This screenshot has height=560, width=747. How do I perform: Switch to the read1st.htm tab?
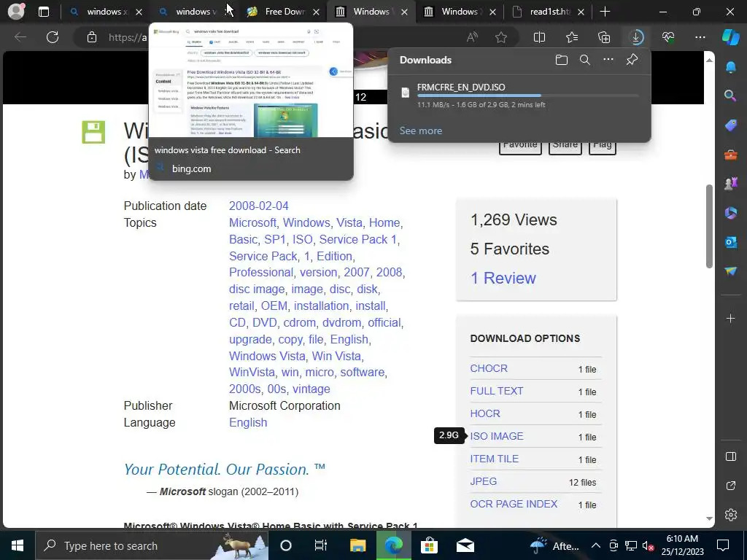click(549, 12)
